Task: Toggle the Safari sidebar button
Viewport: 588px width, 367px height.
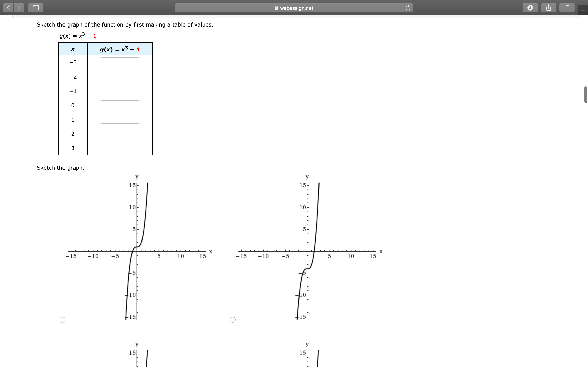Action: (x=36, y=8)
